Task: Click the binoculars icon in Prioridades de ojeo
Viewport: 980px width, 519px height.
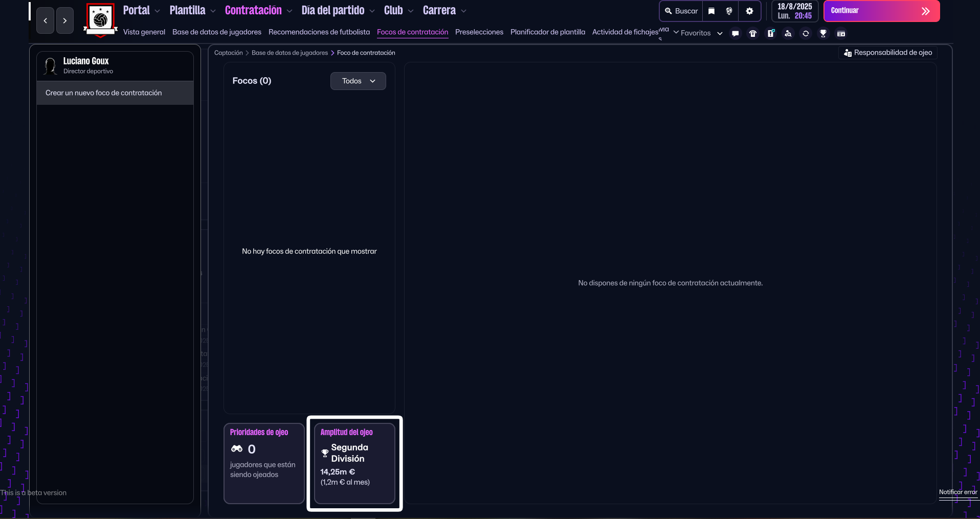Action: point(237,449)
